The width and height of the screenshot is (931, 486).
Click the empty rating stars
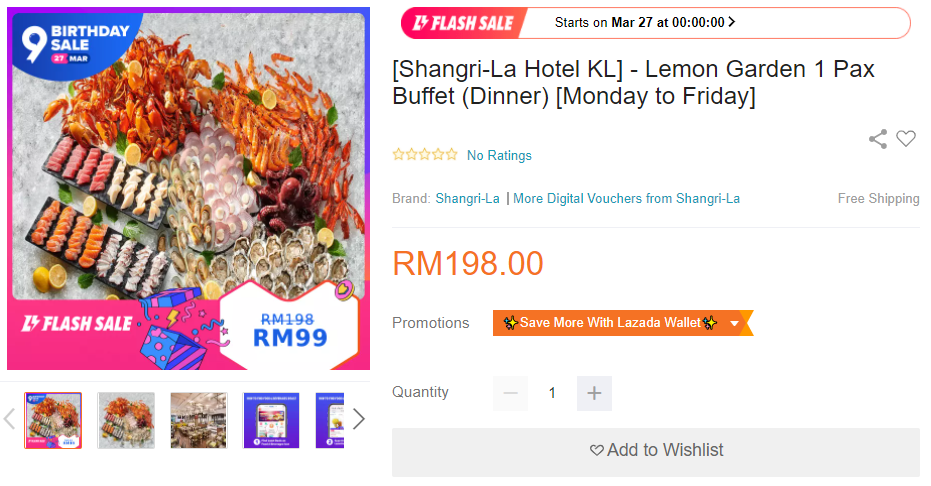click(425, 155)
